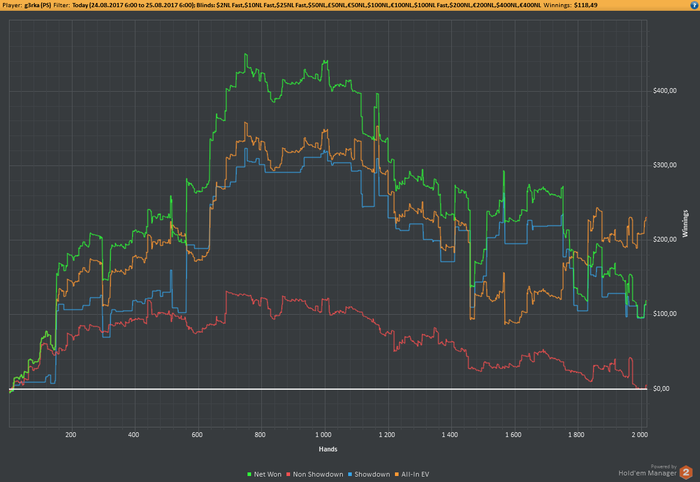The image size is (700, 482).
Task: Toggle the Non Showdown legend entry
Action: point(315,474)
